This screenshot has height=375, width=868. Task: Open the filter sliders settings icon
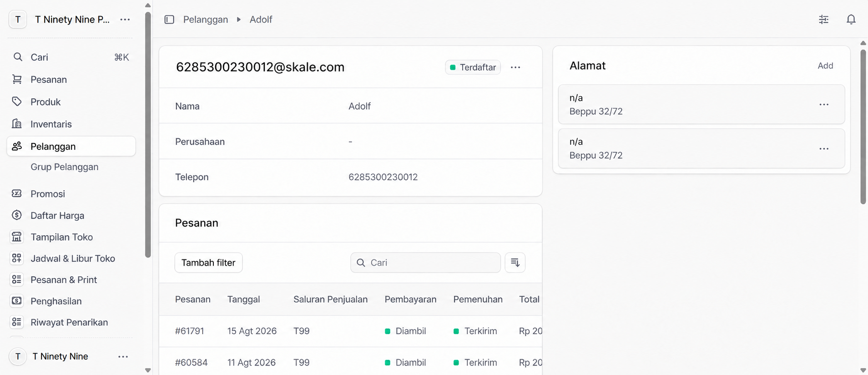tap(823, 20)
